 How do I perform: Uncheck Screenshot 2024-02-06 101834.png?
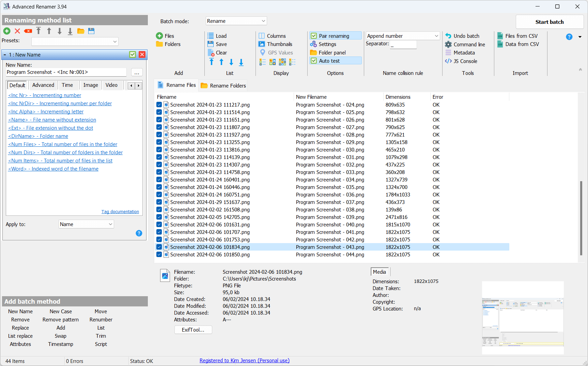(x=159, y=247)
